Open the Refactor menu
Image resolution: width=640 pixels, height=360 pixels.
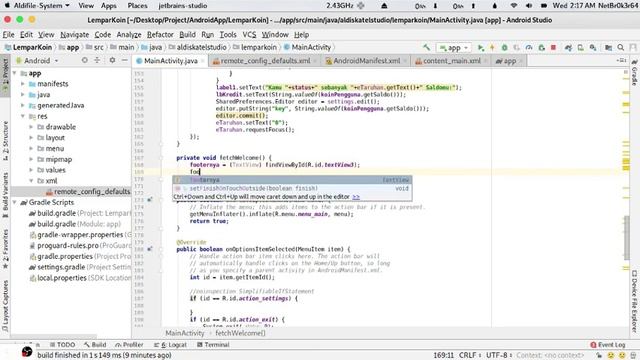click(x=160, y=35)
